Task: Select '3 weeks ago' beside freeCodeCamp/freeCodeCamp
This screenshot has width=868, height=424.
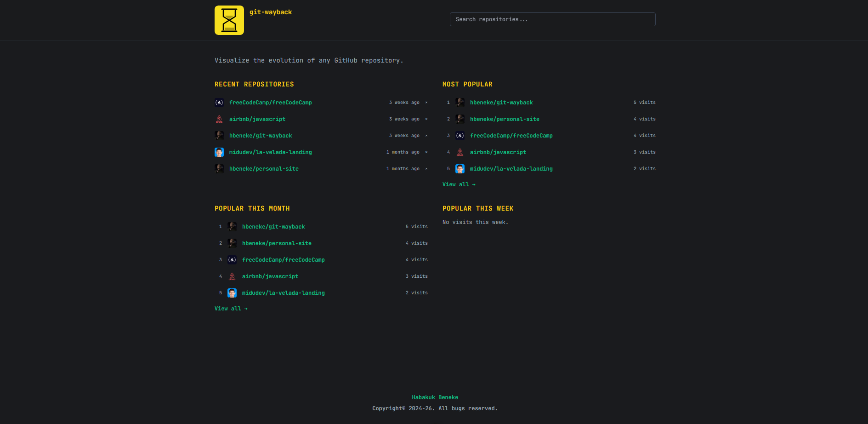Action: pyautogui.click(x=404, y=103)
